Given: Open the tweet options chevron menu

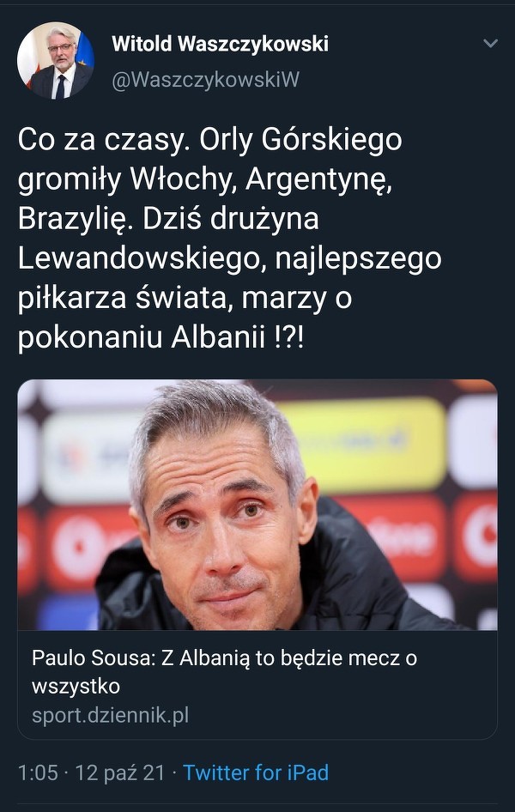Looking at the screenshot, I should (x=490, y=44).
